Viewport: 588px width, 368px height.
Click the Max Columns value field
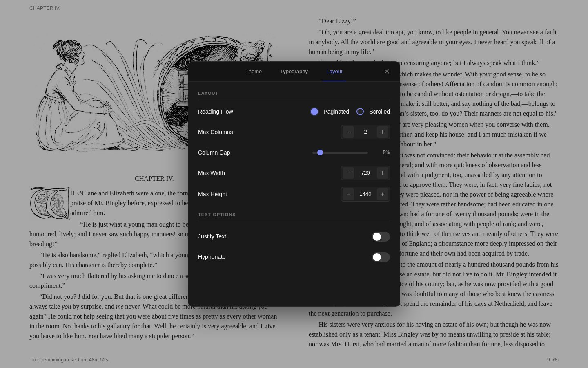pyautogui.click(x=365, y=132)
